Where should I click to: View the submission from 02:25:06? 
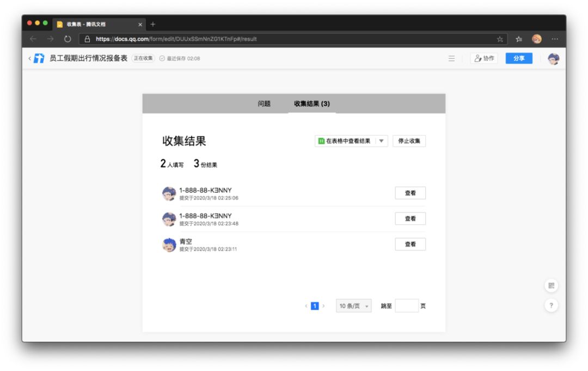[x=411, y=193]
